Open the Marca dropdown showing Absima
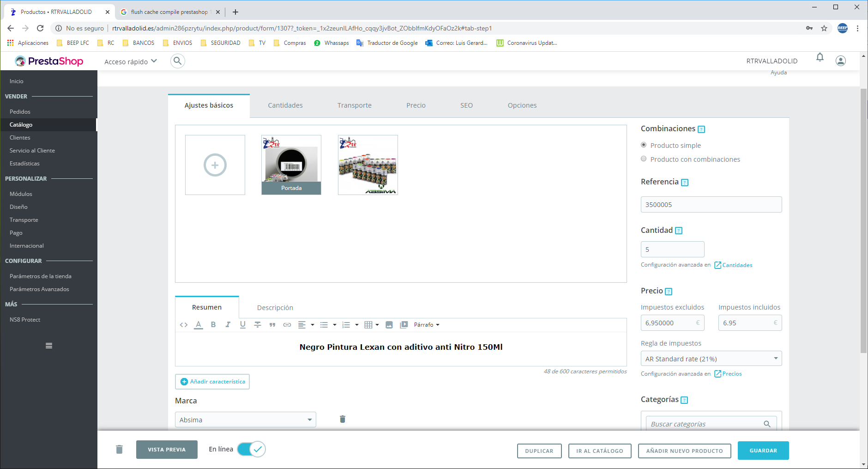Viewport: 868px width, 469px height. click(246, 420)
